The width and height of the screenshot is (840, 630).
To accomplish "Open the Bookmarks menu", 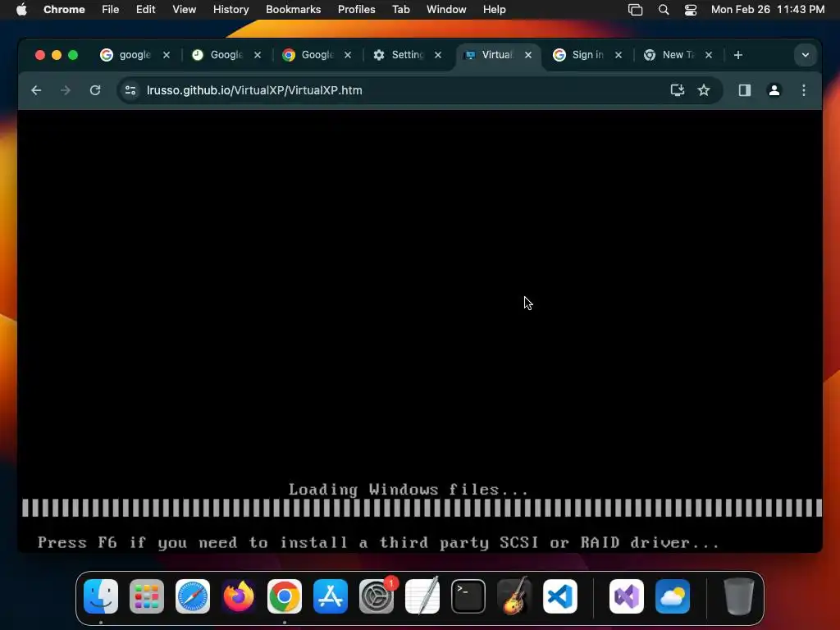I will tap(293, 10).
